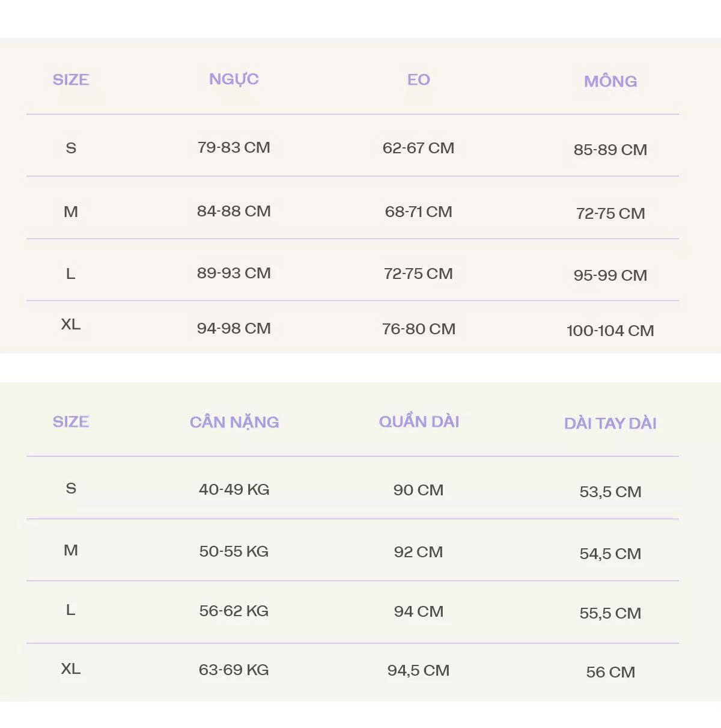Click the 94,5 CM pants length
Viewport: 721px width, 728px height.
click(418, 671)
